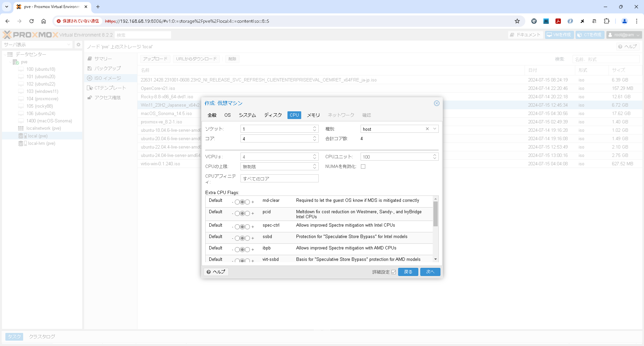Reload the browser page

[32, 21]
